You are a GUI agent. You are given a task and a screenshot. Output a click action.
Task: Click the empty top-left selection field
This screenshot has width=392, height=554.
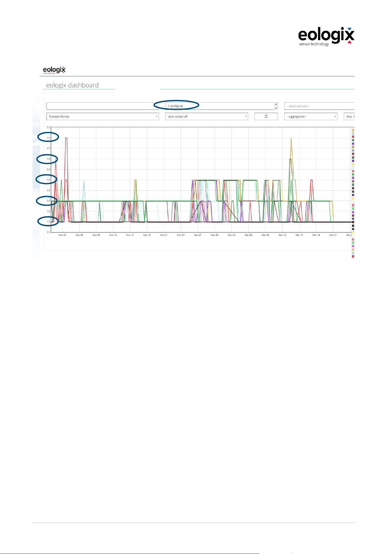tap(102, 106)
